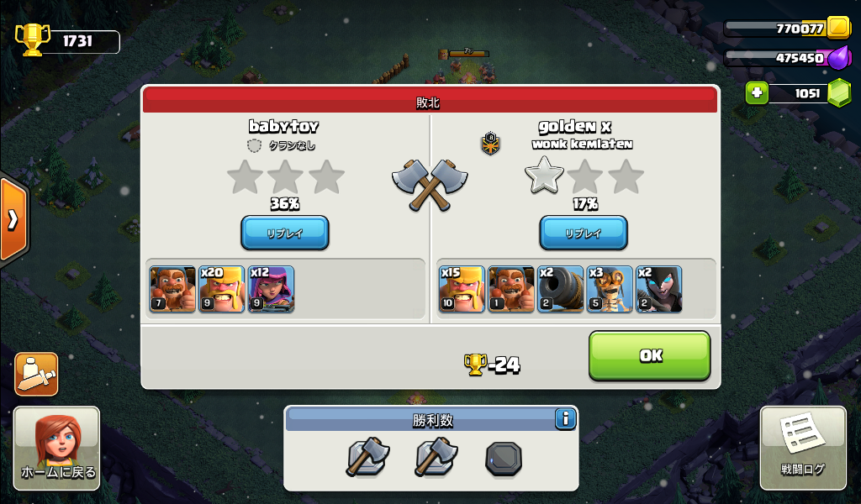Tap the elixir resource storage bar

coord(787,58)
